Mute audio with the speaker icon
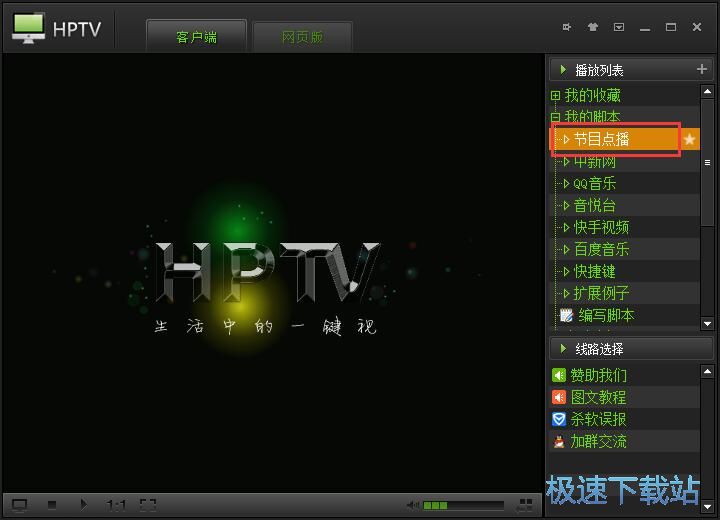Viewport: 720px width, 520px height. [x=413, y=505]
